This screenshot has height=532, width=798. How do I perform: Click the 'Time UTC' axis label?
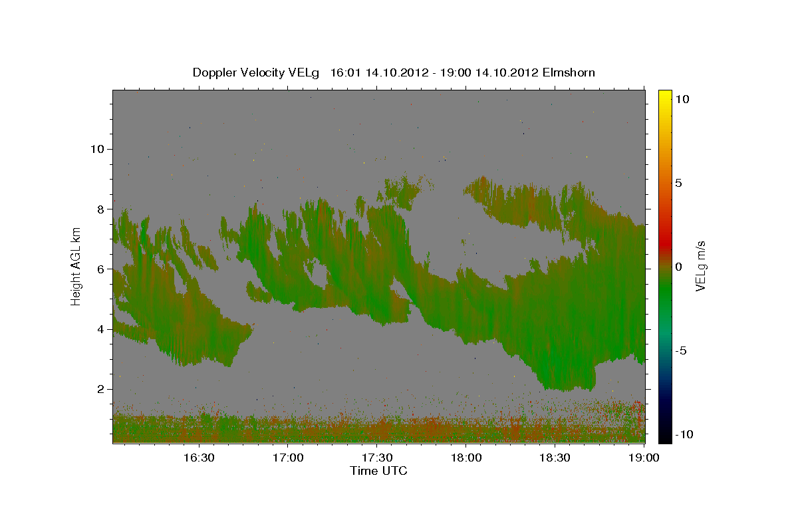point(378,471)
